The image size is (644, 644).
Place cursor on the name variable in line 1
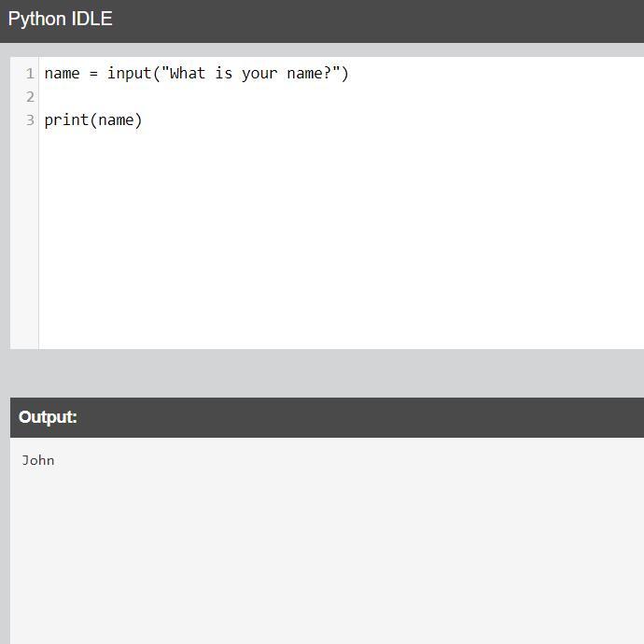[x=62, y=74]
